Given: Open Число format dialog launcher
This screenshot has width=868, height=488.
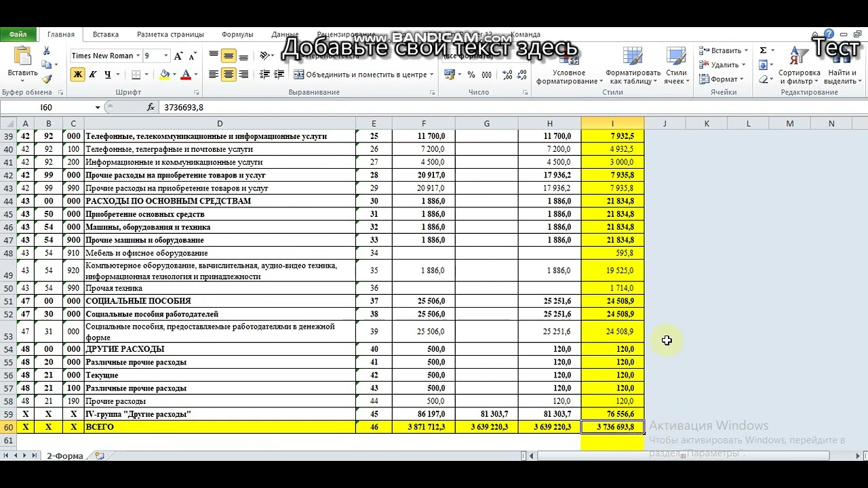Looking at the screenshot, I should [524, 93].
